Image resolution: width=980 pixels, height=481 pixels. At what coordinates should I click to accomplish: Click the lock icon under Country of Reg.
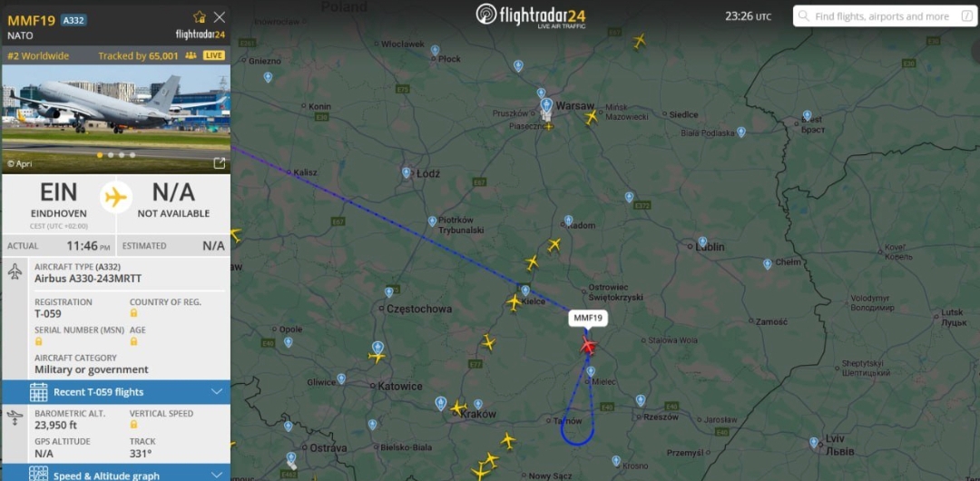pyautogui.click(x=133, y=313)
